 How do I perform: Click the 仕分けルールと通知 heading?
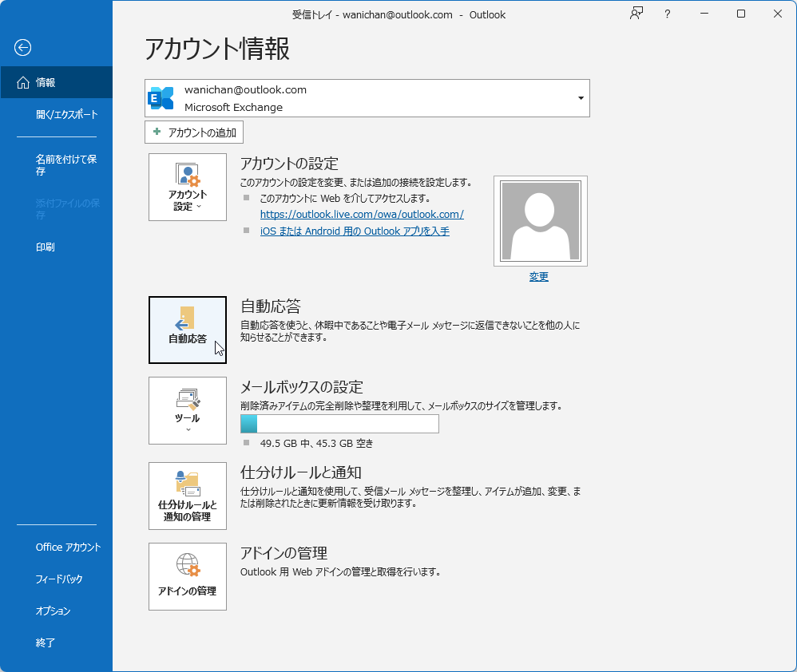click(300, 472)
